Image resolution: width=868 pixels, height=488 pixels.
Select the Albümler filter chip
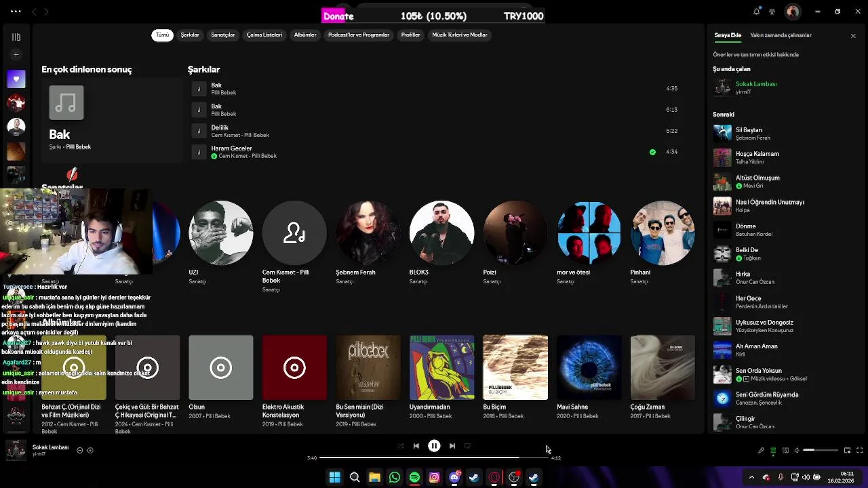(x=305, y=35)
